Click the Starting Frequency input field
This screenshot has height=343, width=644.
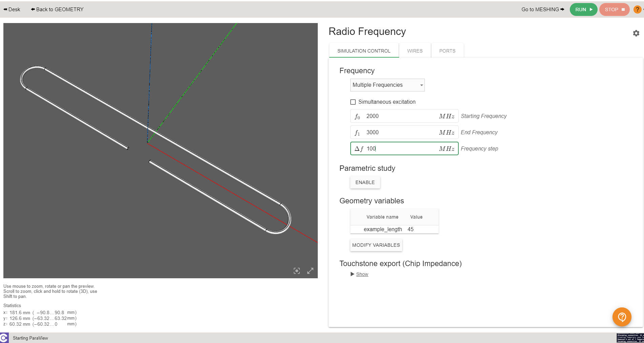point(404,116)
